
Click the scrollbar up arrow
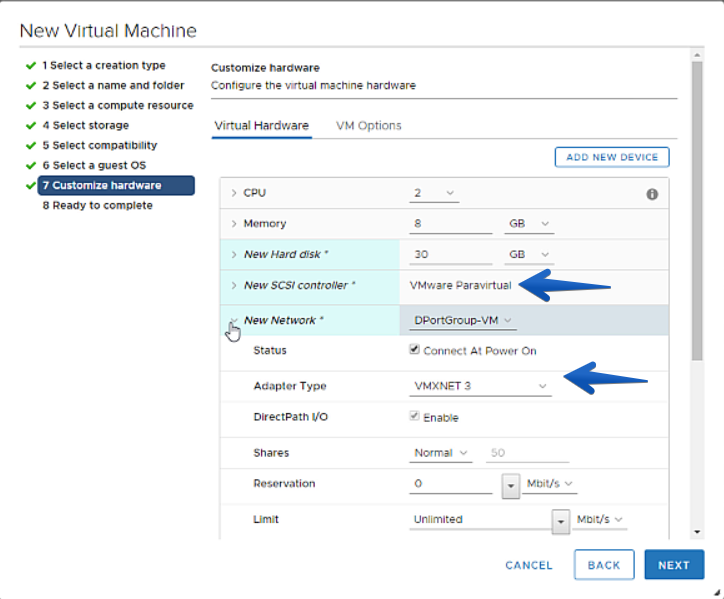coord(697,55)
